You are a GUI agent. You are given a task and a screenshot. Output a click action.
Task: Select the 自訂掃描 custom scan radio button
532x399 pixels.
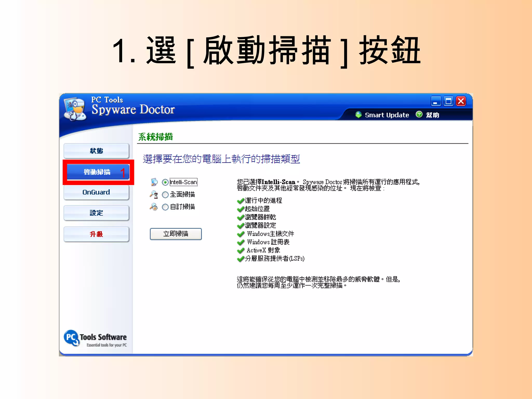click(x=165, y=207)
